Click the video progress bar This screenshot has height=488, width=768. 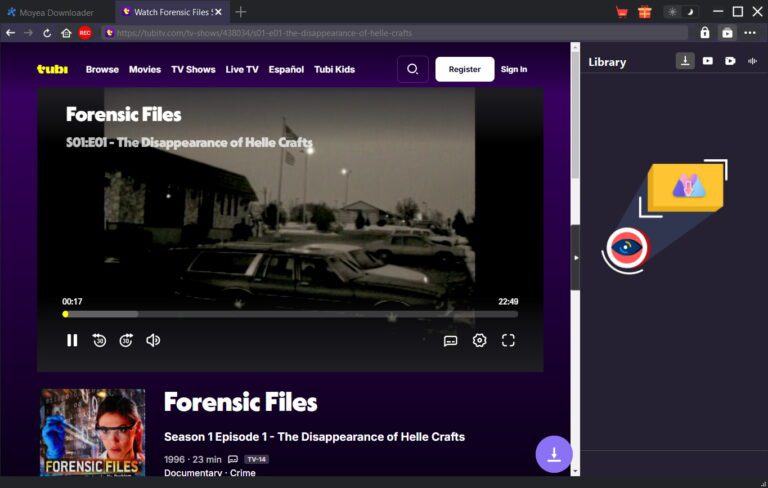pos(290,314)
